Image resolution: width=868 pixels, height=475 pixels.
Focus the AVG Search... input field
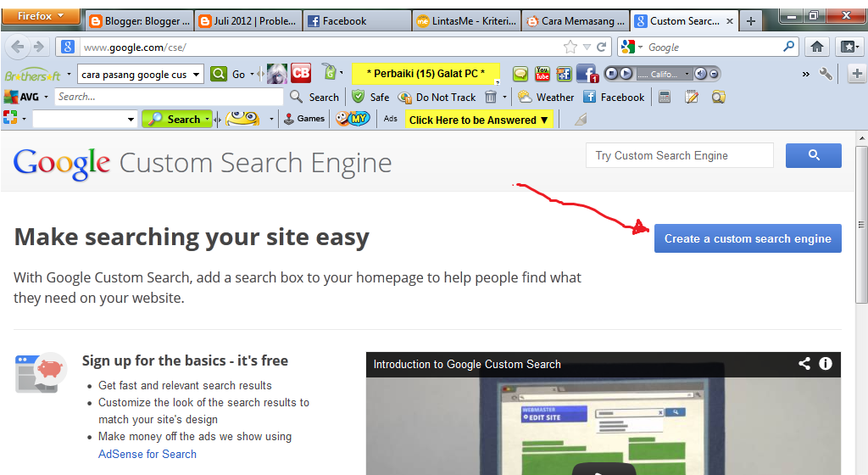tap(169, 97)
